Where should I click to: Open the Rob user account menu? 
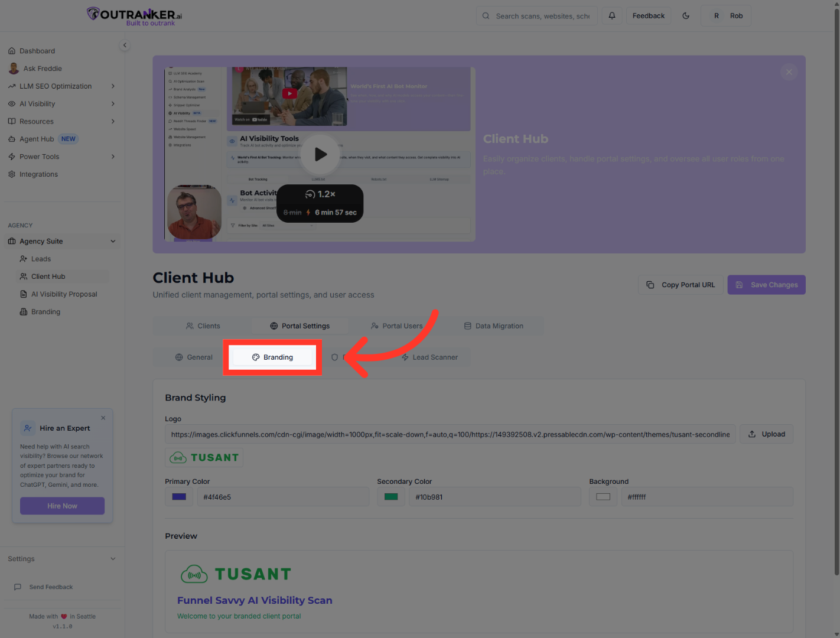[726, 16]
